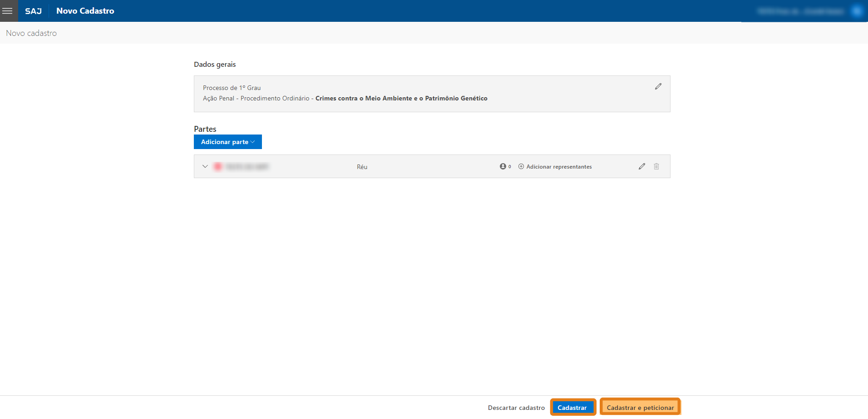This screenshot has height=419, width=868.
Task: Click the Cadastrar e peticionar button
Action: [640, 407]
